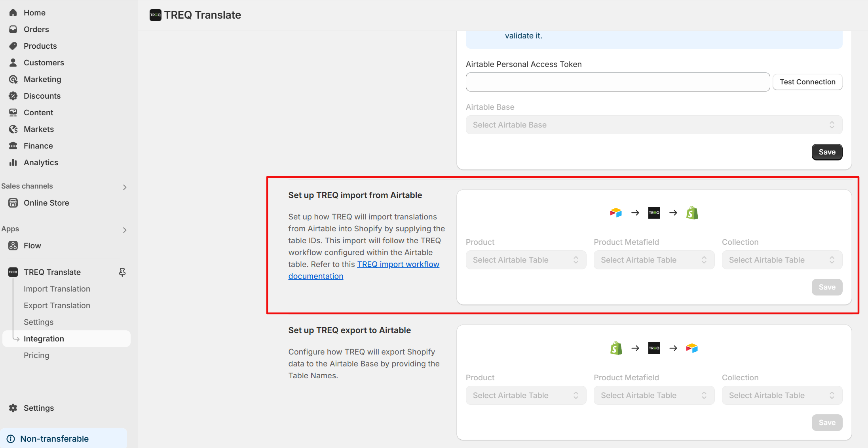Expand the Apps section chevron

coord(125,230)
